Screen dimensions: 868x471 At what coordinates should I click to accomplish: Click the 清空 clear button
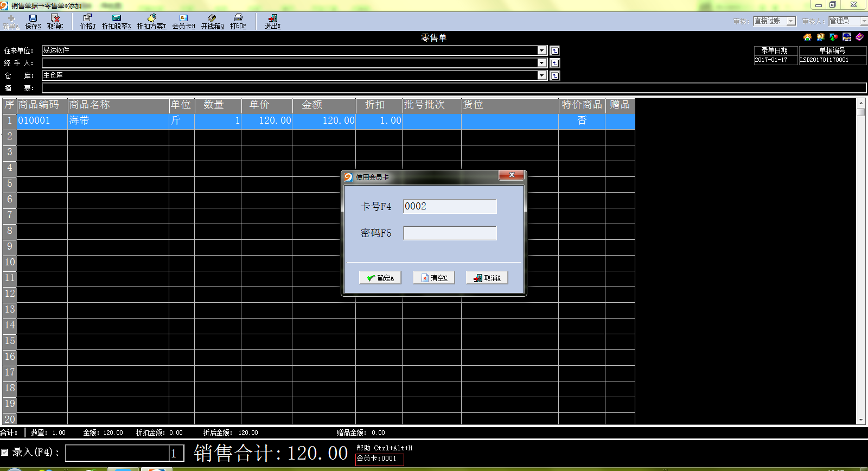[433, 278]
